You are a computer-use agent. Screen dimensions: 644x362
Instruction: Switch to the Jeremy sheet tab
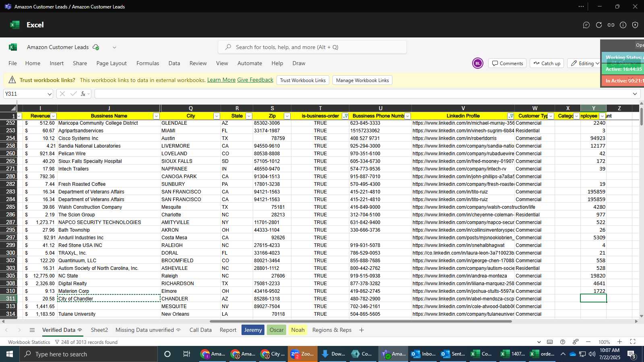tap(253, 330)
